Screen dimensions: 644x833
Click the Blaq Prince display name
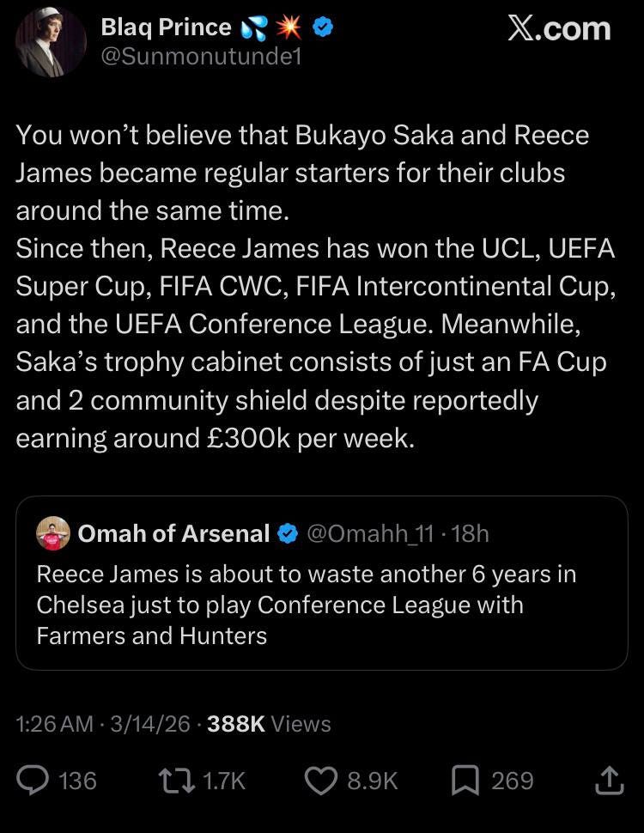click(166, 27)
